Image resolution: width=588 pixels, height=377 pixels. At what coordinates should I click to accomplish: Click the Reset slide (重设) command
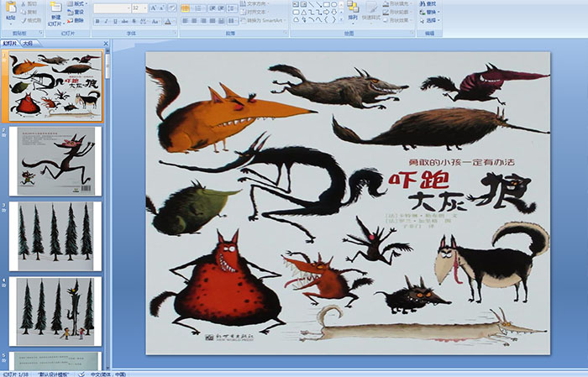76,12
